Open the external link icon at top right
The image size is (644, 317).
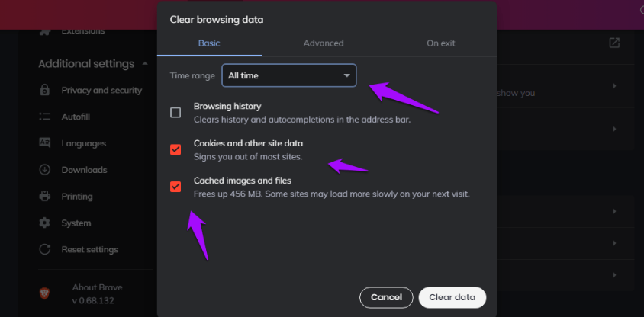[x=614, y=43]
